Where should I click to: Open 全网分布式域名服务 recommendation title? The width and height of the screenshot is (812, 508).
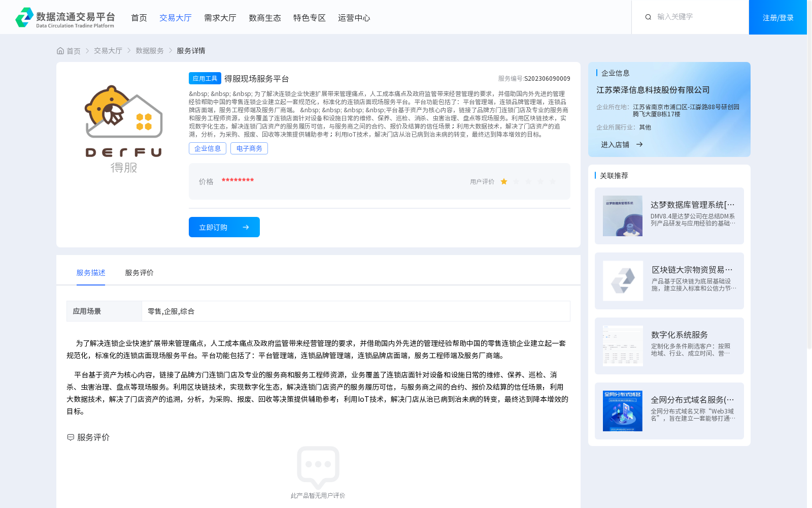point(693,400)
